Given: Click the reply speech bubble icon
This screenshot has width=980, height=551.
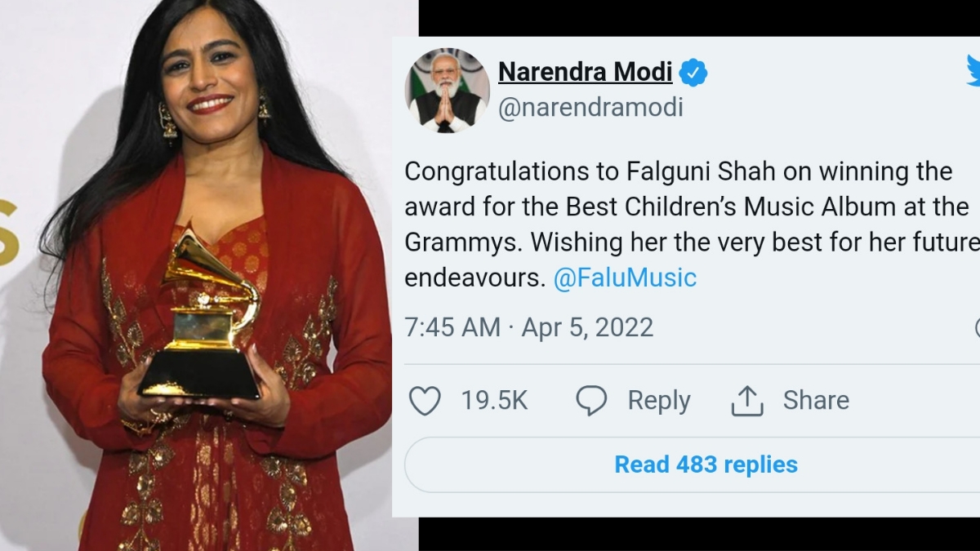Looking at the screenshot, I should tap(591, 401).
